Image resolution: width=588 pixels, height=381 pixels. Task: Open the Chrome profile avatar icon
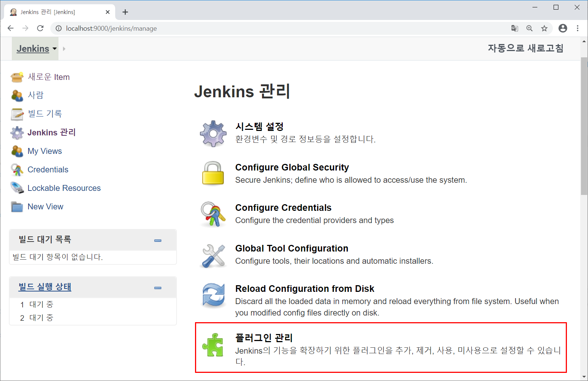tap(563, 28)
